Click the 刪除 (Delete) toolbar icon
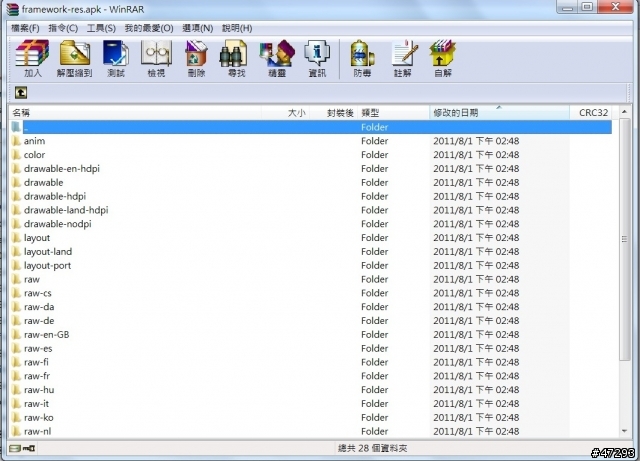This screenshot has height=461, width=640. click(196, 58)
